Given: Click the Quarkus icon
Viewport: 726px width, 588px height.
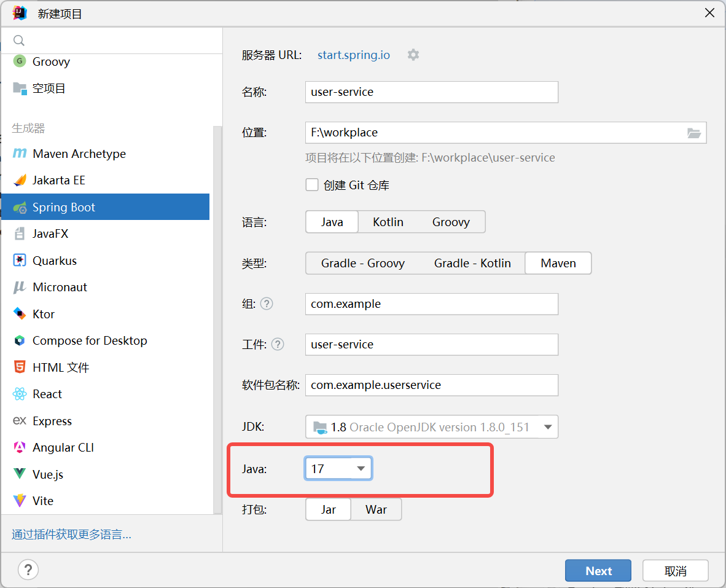Looking at the screenshot, I should [x=20, y=260].
